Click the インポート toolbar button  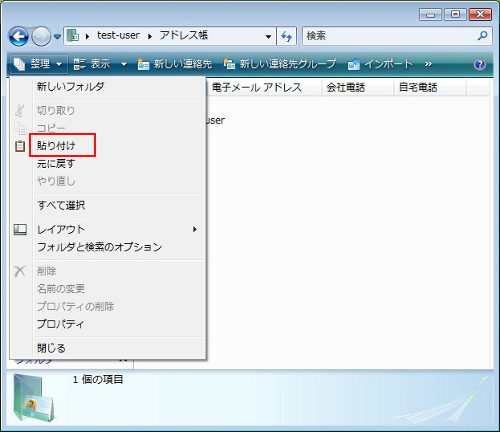click(380, 64)
